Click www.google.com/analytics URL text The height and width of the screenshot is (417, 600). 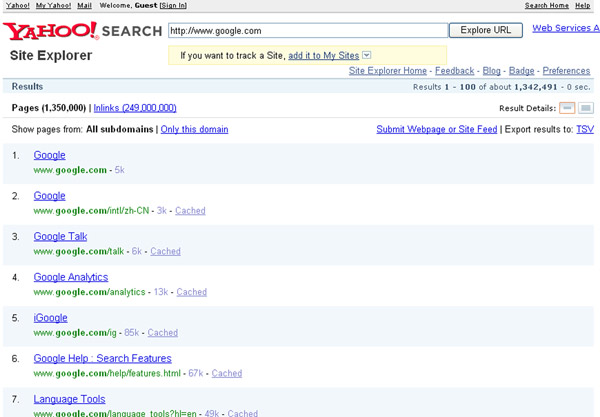[90, 292]
